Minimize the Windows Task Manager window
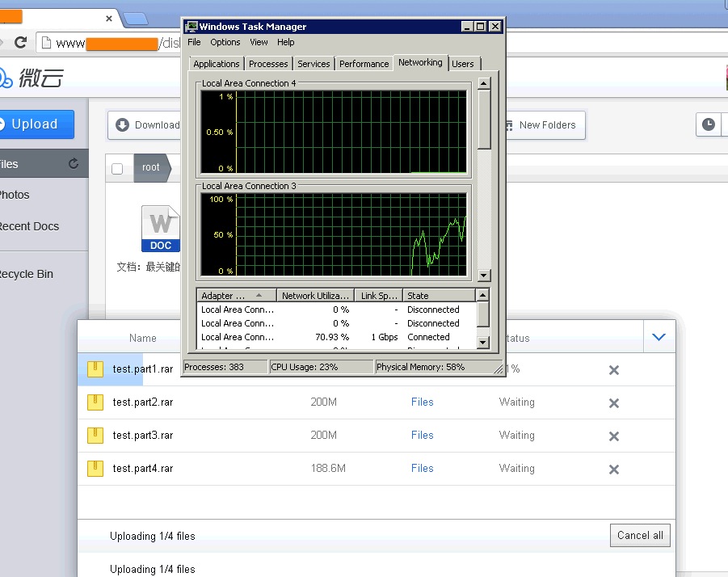 [468, 27]
